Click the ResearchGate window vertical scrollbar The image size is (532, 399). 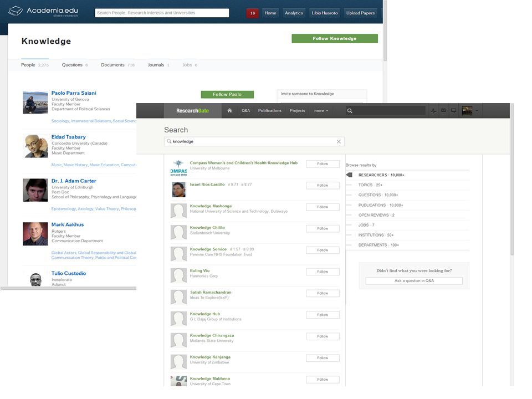pos(512,180)
